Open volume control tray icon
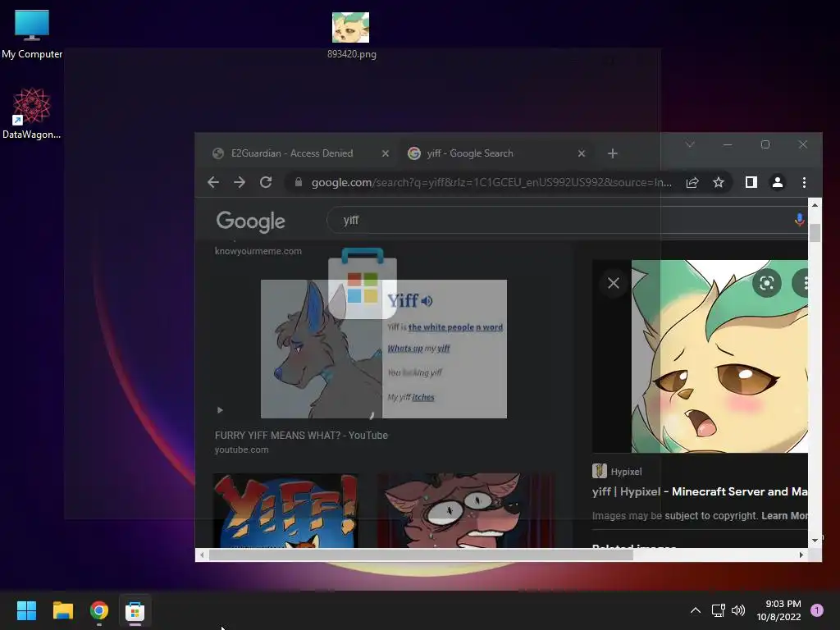The width and height of the screenshot is (840, 630). [x=738, y=610]
